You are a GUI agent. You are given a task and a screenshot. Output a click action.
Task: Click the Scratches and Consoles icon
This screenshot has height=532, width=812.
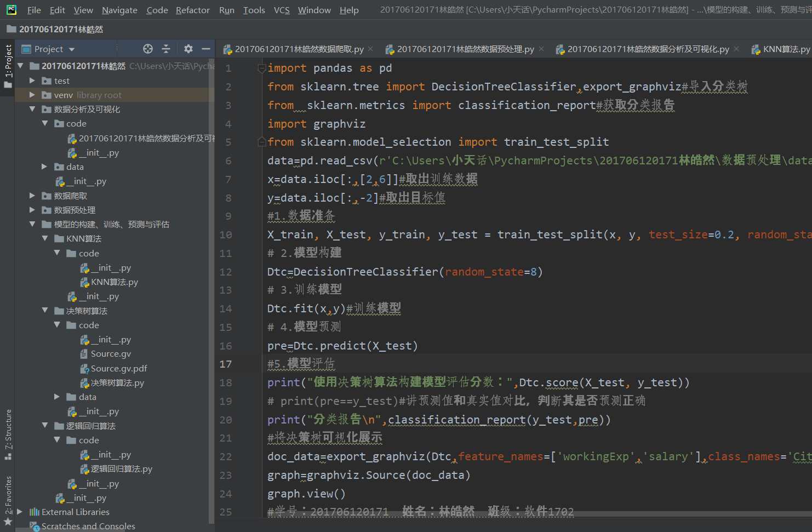[35, 526]
